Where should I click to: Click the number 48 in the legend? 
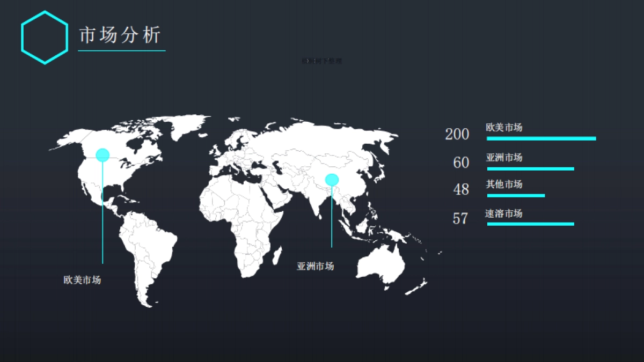[x=461, y=190]
